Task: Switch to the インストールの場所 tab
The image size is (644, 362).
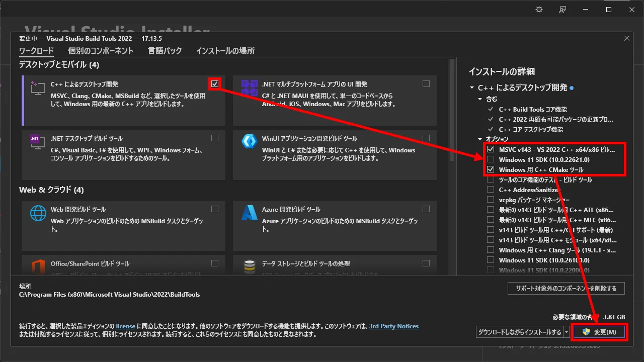Action: 225,51
